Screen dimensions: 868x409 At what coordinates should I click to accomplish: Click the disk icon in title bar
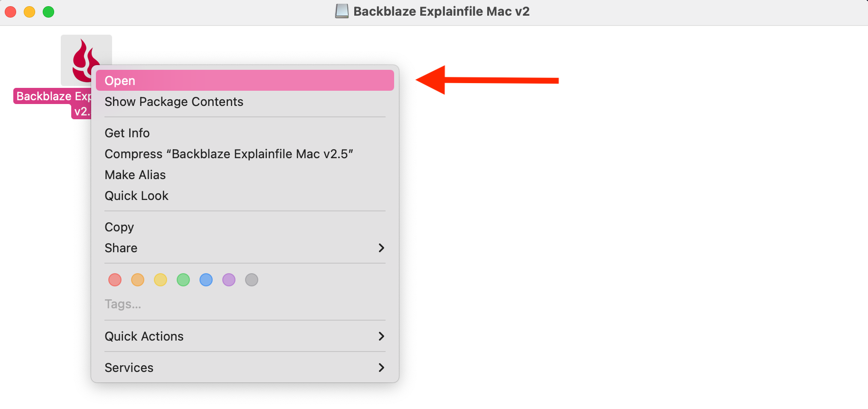tap(342, 11)
